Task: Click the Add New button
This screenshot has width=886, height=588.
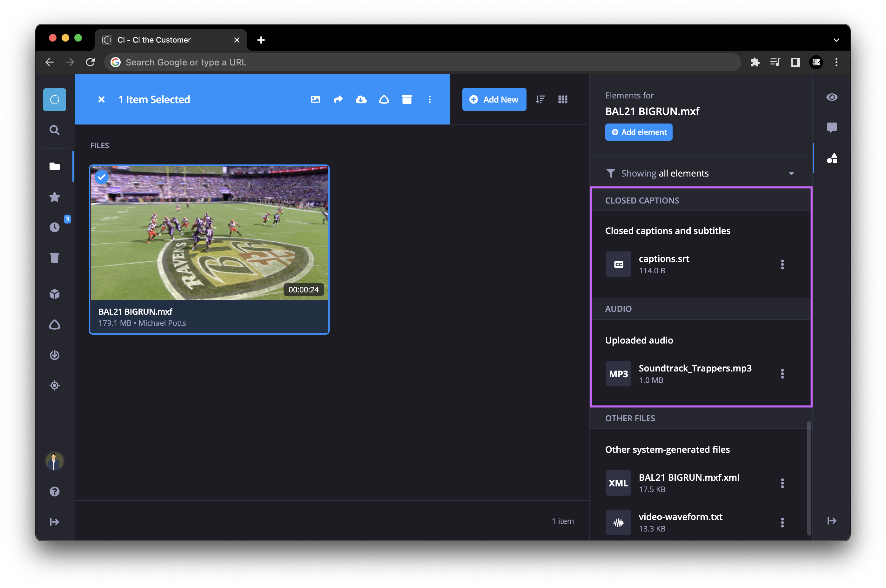Action: click(494, 99)
